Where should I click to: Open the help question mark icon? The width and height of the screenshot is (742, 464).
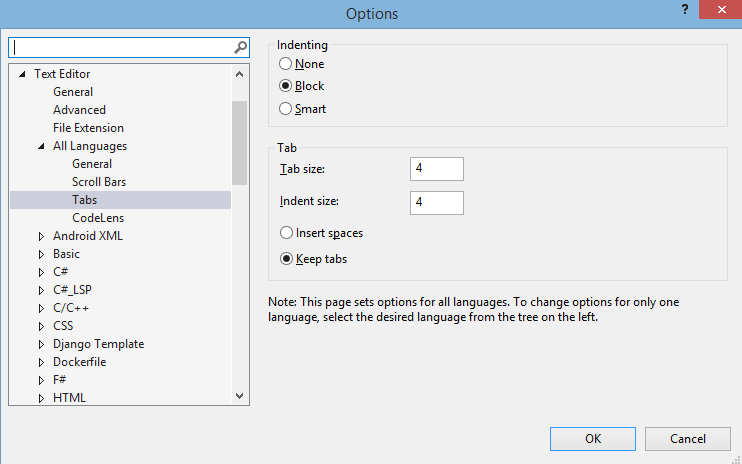684,9
